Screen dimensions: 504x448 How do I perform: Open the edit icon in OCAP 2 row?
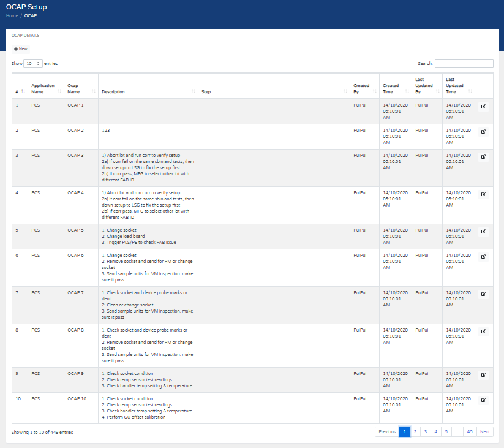click(x=483, y=131)
